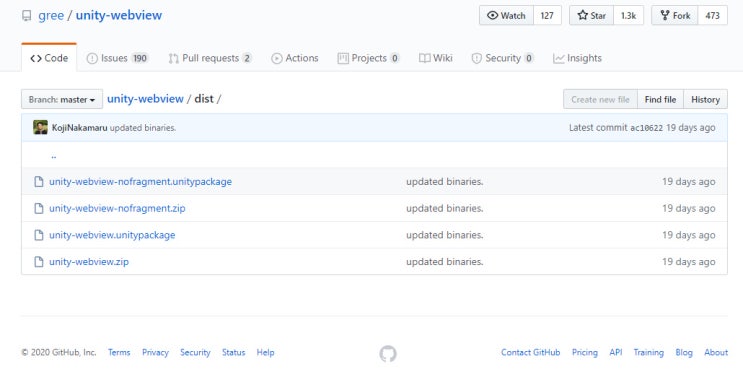Open unity-webview.zip file
Viewport: 743px width, 377px height.
pyautogui.click(x=89, y=261)
